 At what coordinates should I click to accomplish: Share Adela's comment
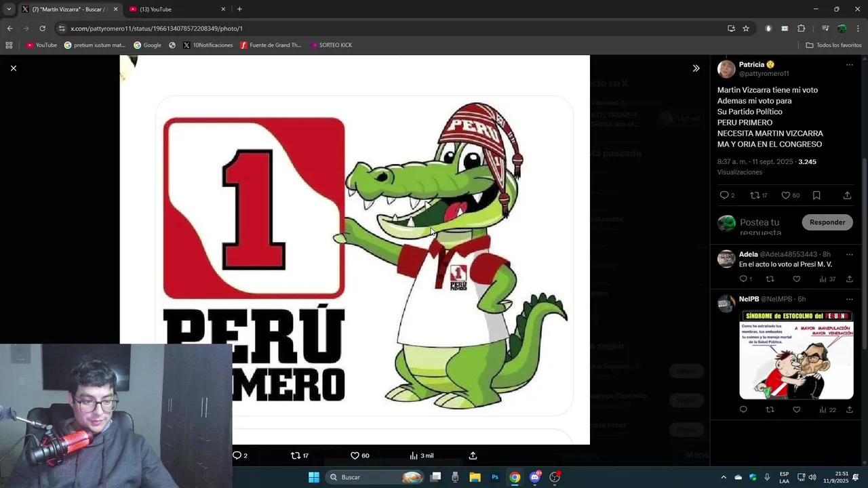849,279
